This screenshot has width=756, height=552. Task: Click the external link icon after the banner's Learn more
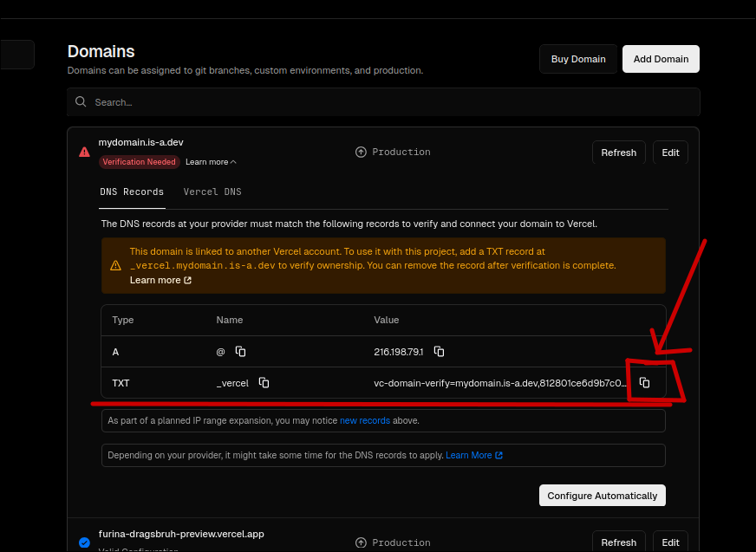pyautogui.click(x=187, y=280)
